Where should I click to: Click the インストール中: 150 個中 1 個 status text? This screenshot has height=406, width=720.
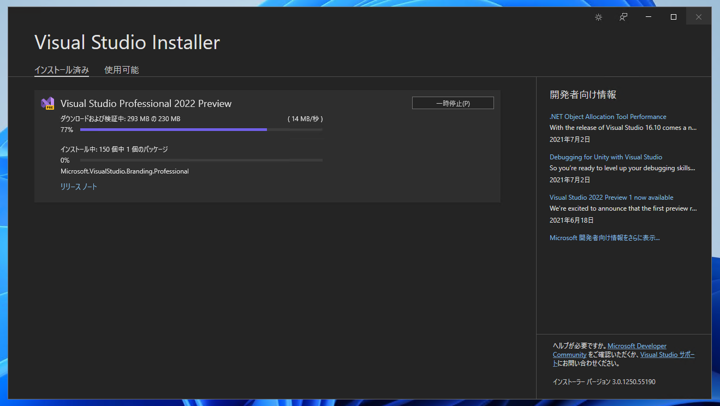click(114, 149)
